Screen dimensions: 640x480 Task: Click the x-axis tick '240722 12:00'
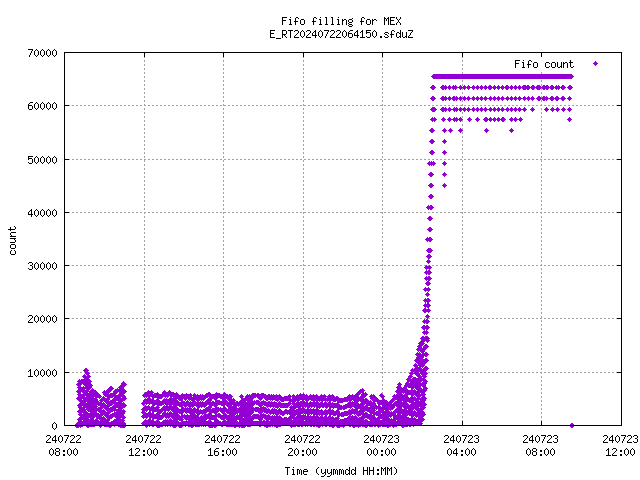point(143,446)
